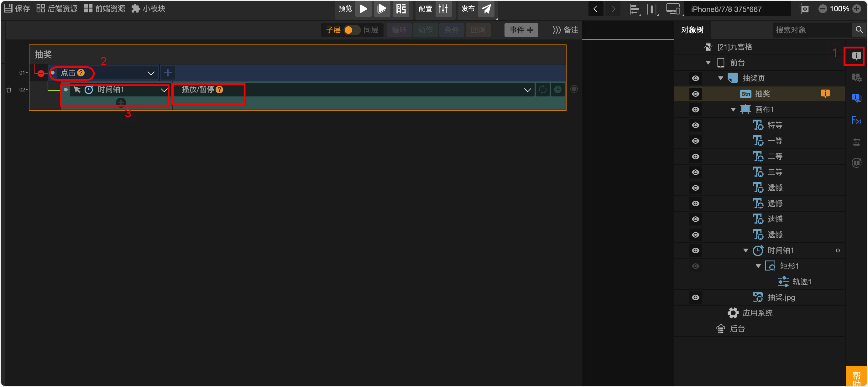Open the event info panel icon

(856, 56)
